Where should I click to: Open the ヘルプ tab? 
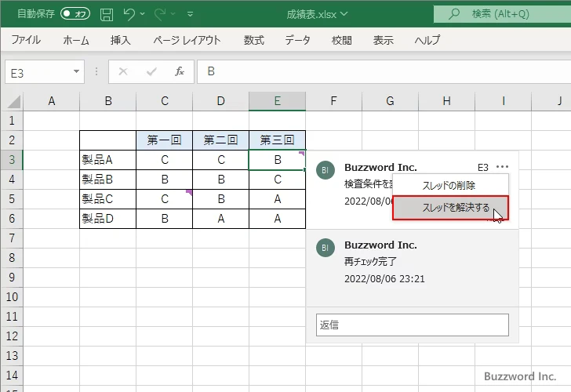(x=427, y=40)
